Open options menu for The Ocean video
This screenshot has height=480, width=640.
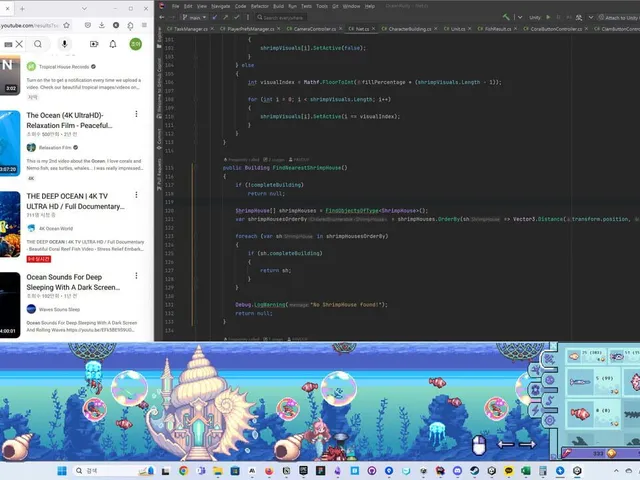point(136,114)
